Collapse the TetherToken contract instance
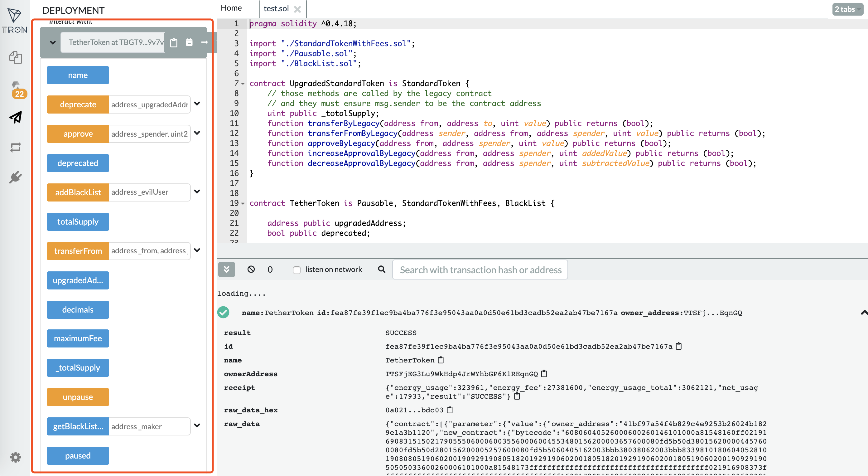Screen dimensions: 868x476 tap(53, 42)
